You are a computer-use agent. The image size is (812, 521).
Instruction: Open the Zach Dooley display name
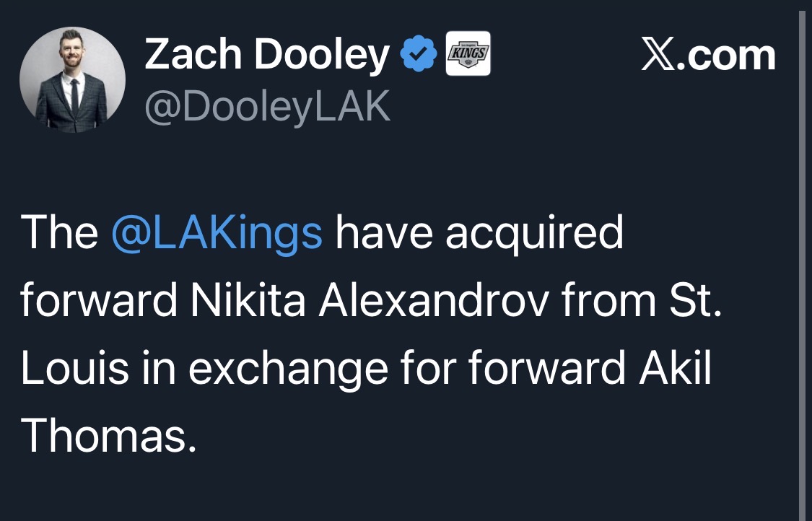[266, 55]
